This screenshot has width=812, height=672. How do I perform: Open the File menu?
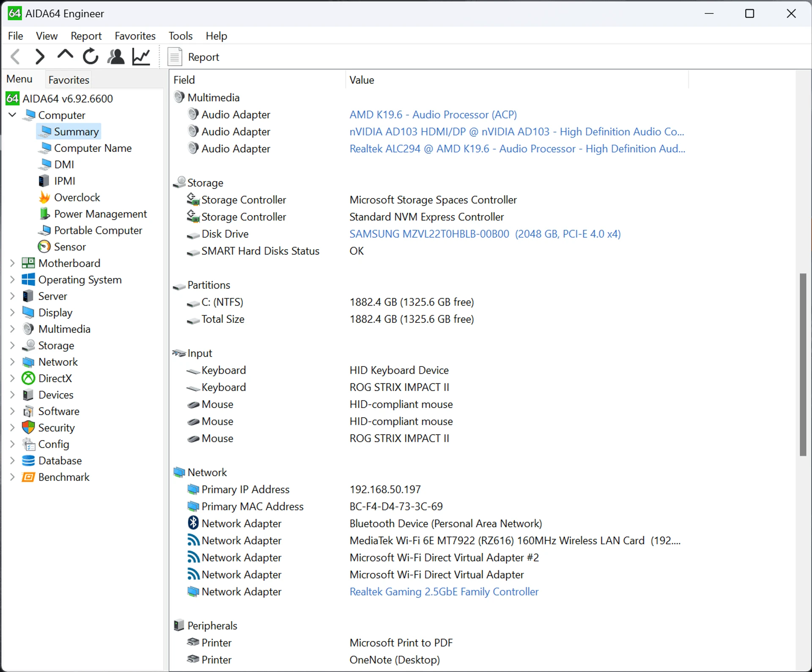click(16, 36)
